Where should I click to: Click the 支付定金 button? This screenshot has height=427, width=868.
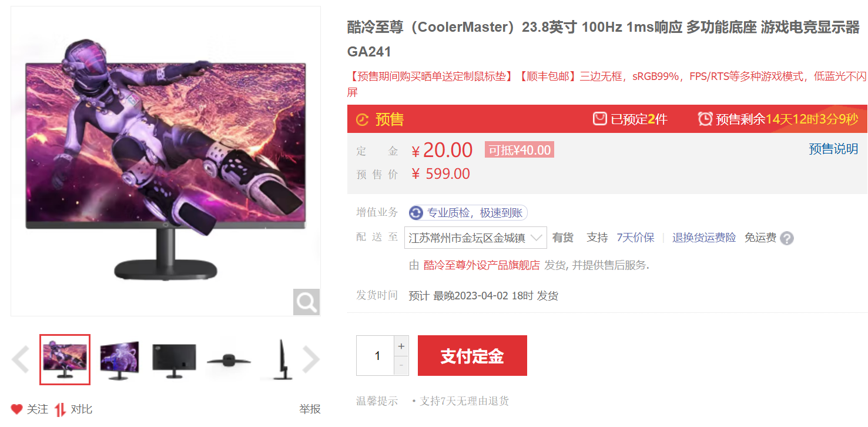coord(472,356)
